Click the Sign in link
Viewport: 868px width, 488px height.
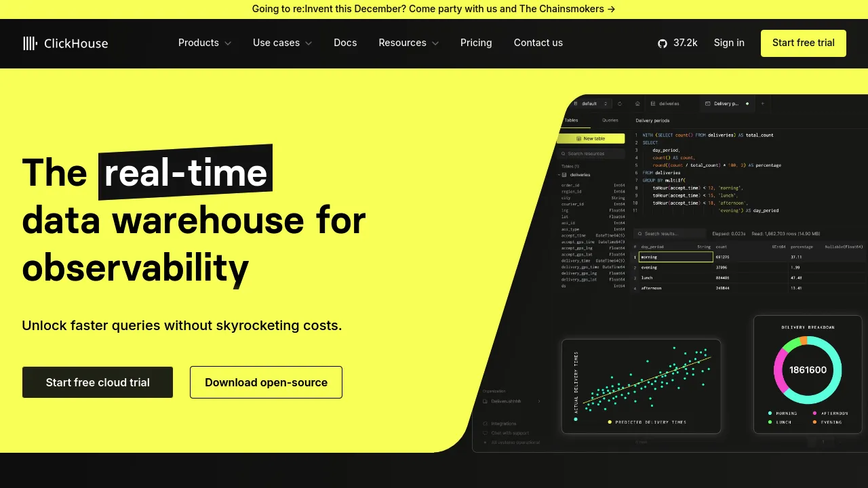(729, 43)
